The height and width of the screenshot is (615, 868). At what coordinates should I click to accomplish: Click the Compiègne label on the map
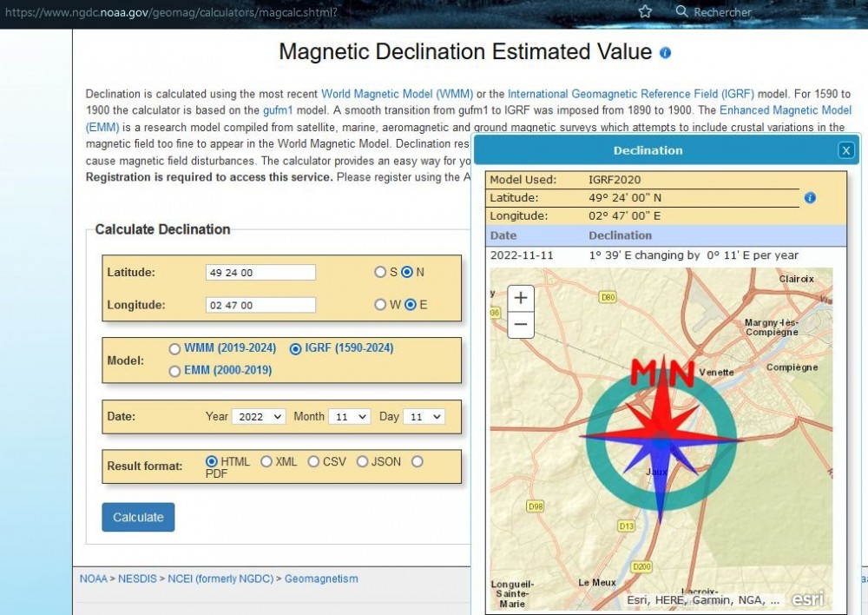(x=792, y=367)
